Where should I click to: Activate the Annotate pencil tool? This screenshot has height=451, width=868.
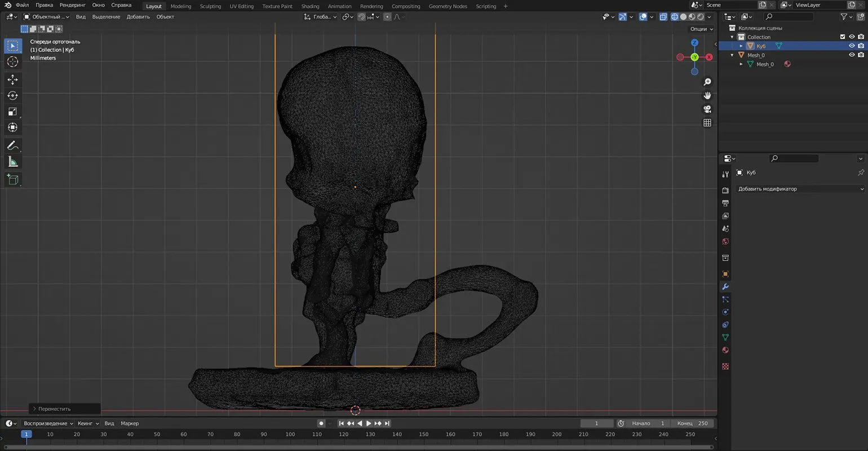point(12,145)
